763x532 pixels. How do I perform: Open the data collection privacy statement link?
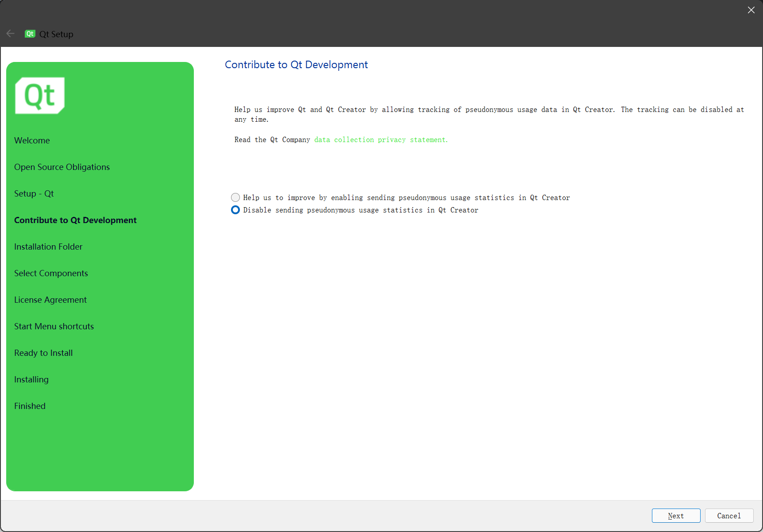[380, 139]
